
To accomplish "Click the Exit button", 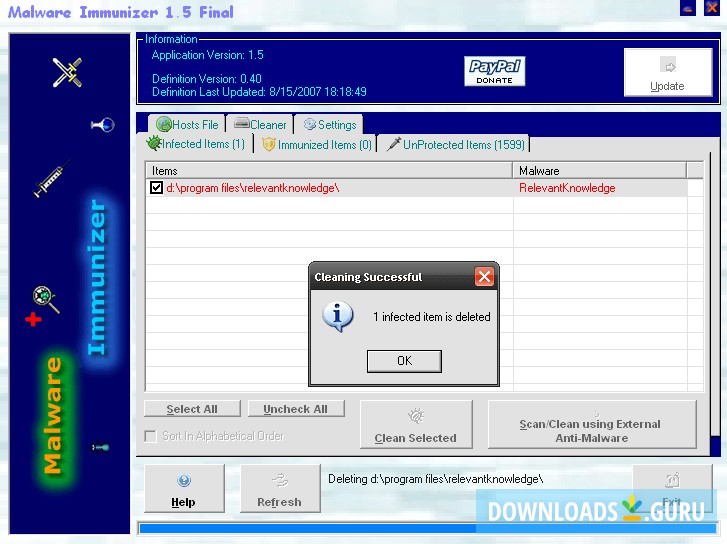I will point(672,488).
